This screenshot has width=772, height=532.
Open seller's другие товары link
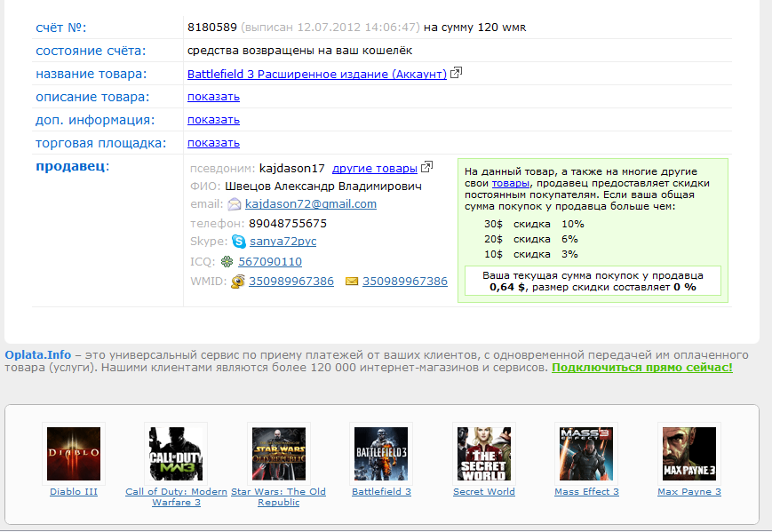pyautogui.click(x=375, y=169)
